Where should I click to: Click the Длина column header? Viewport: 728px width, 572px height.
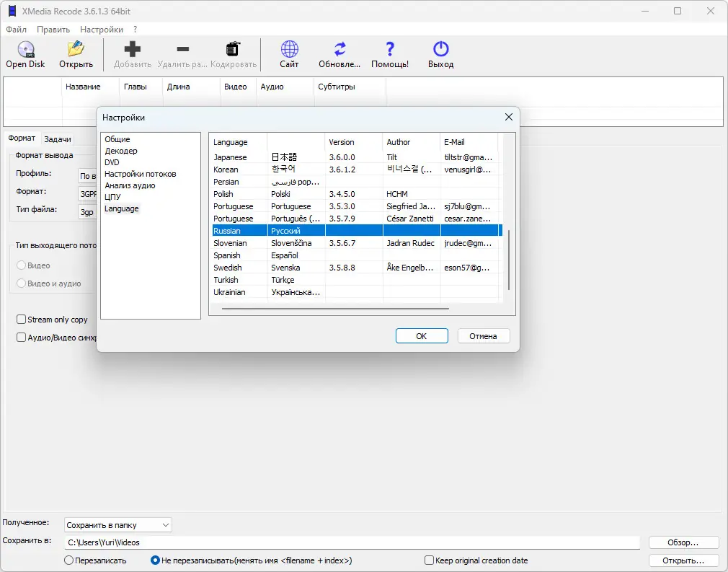[x=191, y=87]
